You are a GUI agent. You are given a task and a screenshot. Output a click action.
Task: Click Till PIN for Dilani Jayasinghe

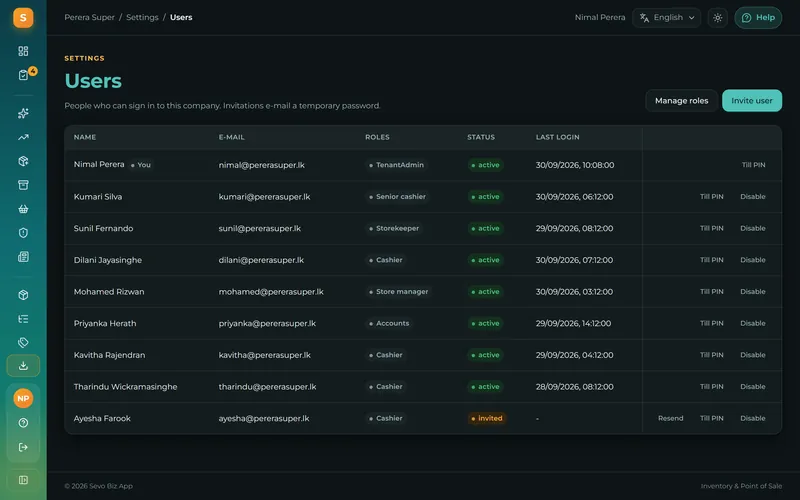tap(712, 260)
